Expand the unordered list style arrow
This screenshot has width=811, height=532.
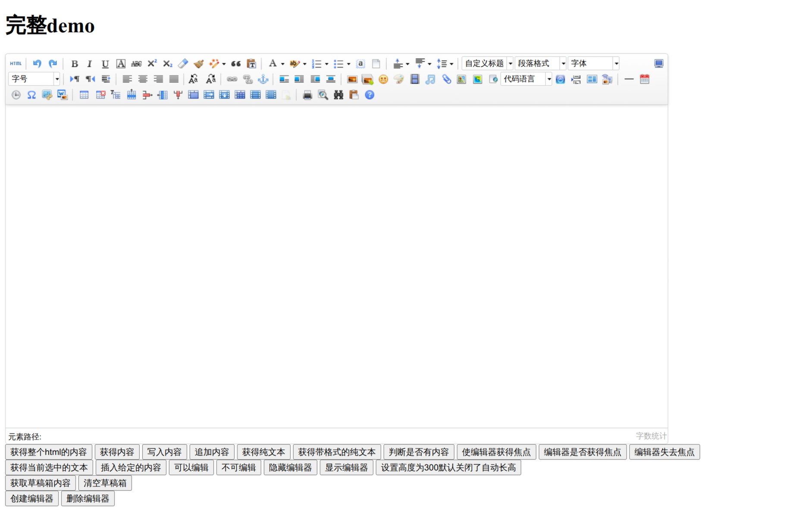pyautogui.click(x=349, y=64)
